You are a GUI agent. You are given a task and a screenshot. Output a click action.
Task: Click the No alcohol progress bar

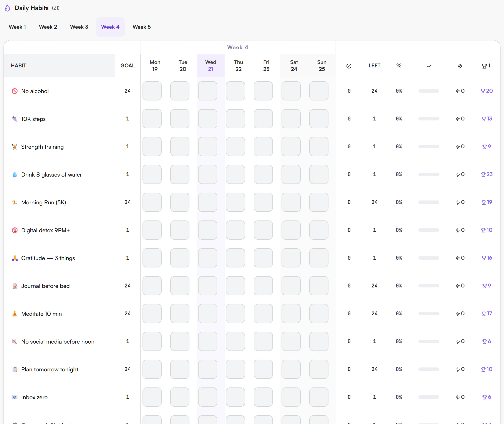click(429, 91)
